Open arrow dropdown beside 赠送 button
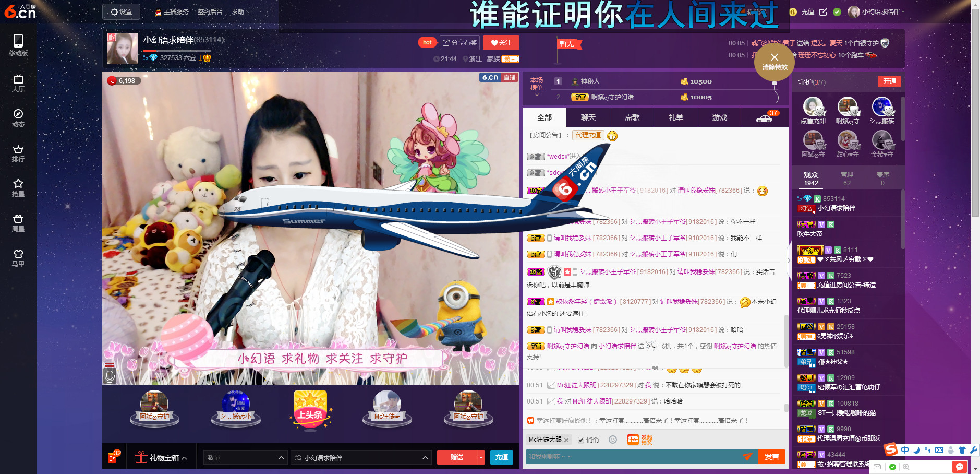 (481, 457)
